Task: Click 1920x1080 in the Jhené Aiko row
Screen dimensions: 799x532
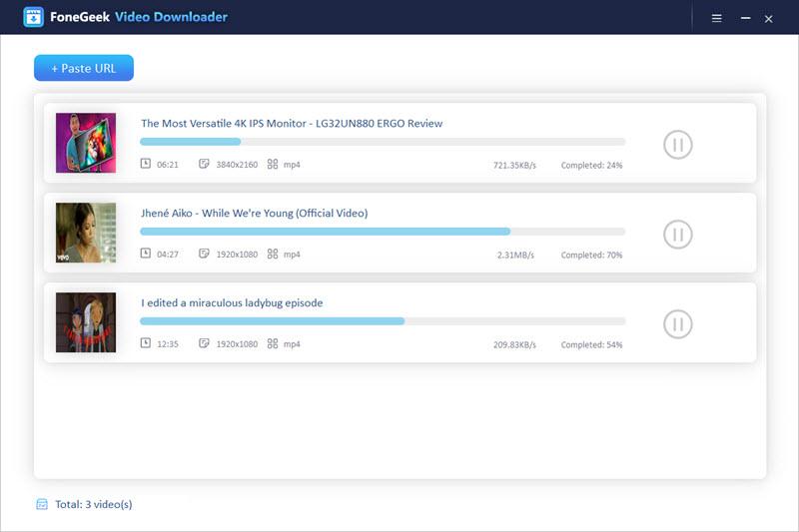Action: click(237, 255)
